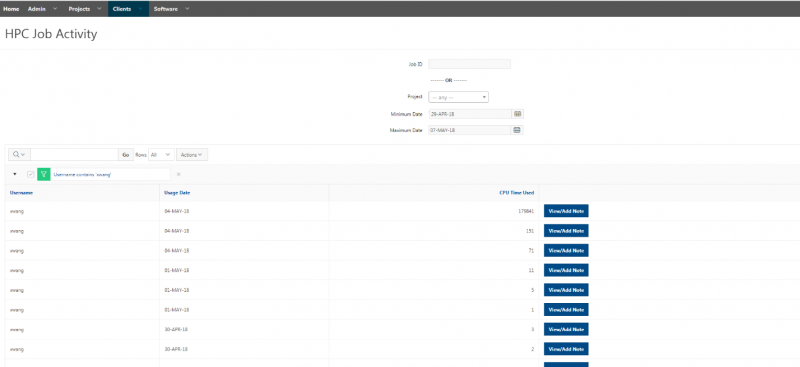Open the Clients menu item
This screenshot has width=800, height=367.
click(122, 9)
